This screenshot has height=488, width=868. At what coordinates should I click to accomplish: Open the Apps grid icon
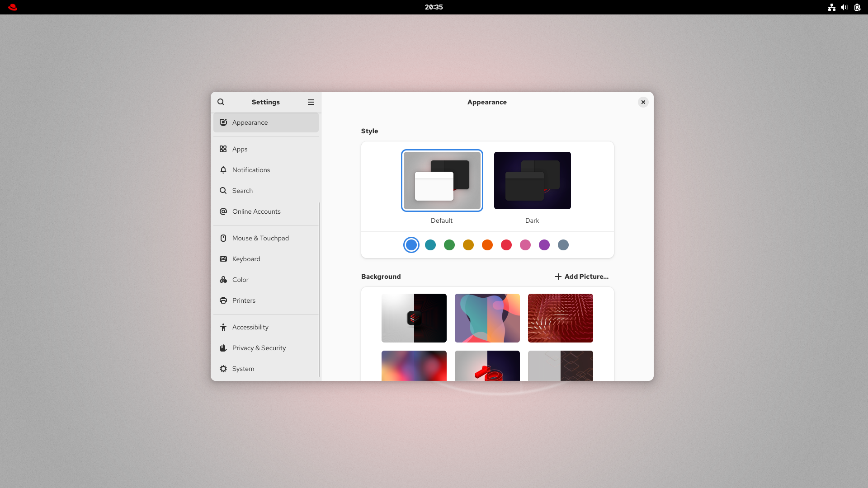223,149
